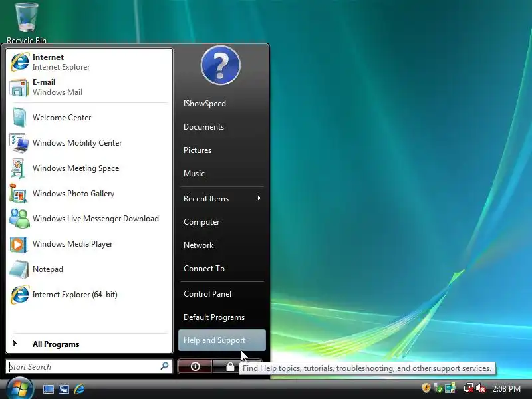Launch Windows Mobility Center

point(89,143)
